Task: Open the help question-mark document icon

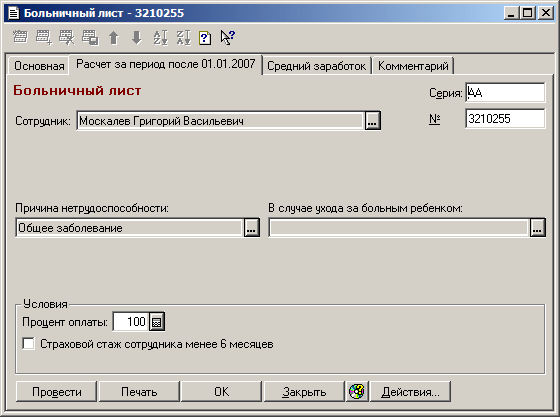Action: pyautogui.click(x=205, y=37)
